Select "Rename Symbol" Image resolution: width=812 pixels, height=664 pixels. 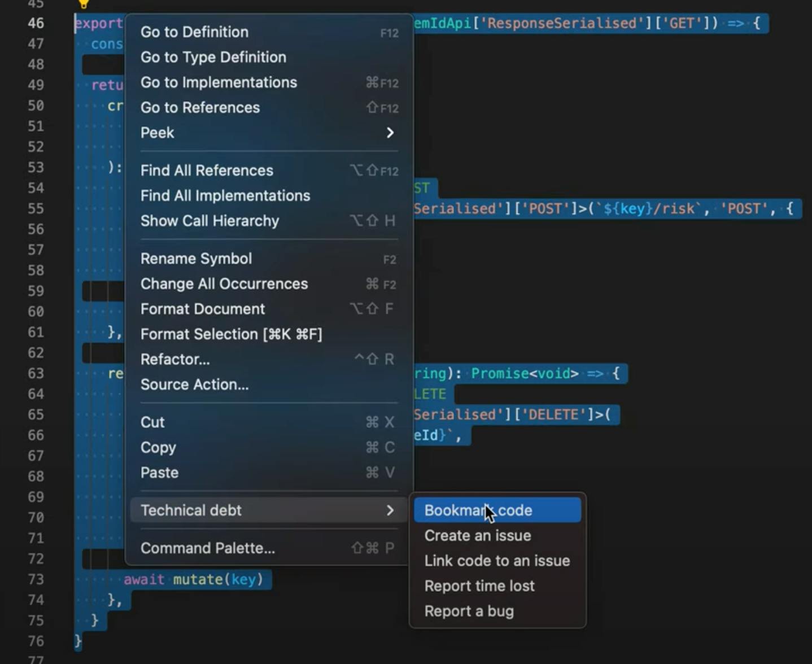pos(196,258)
